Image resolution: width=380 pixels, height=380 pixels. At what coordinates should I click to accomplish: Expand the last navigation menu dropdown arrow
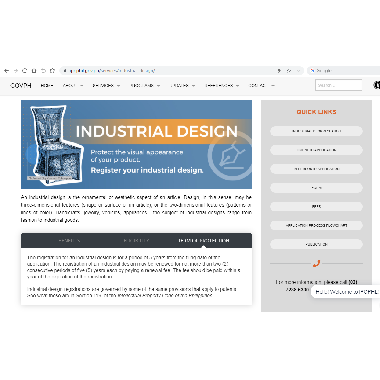[272, 86]
